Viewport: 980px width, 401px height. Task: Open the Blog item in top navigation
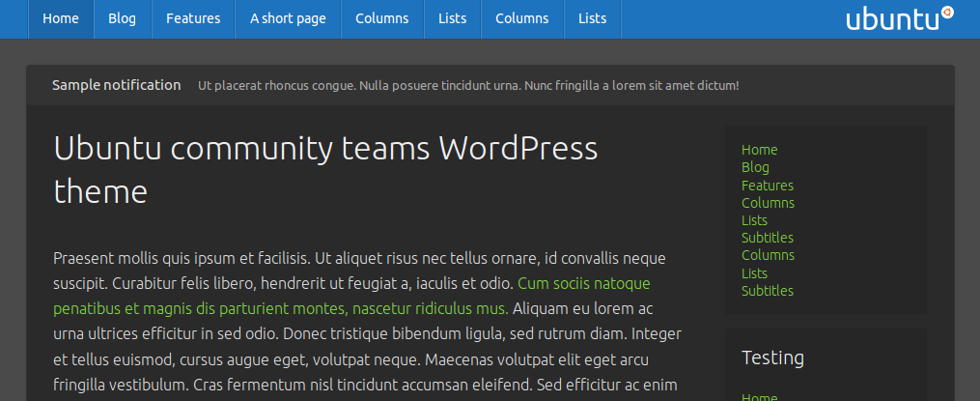pos(122,18)
